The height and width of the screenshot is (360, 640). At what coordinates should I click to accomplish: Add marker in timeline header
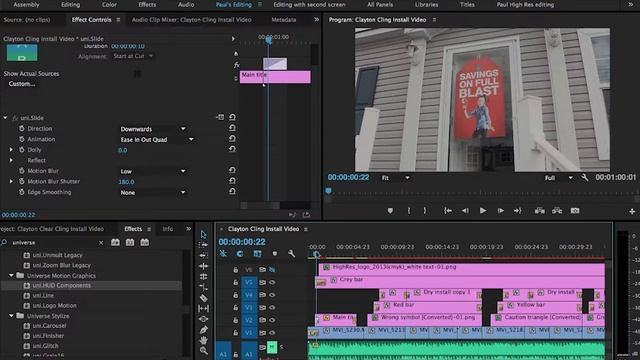[x=275, y=253]
